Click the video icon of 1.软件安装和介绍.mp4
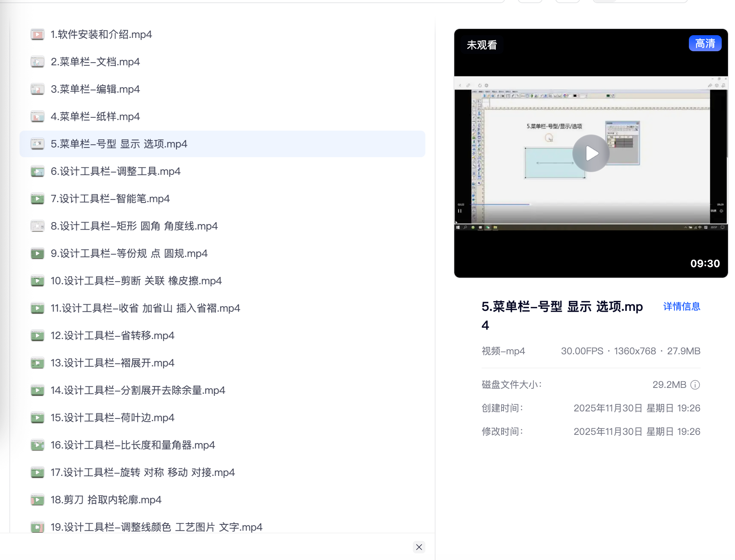The image size is (735, 560). [x=38, y=34]
